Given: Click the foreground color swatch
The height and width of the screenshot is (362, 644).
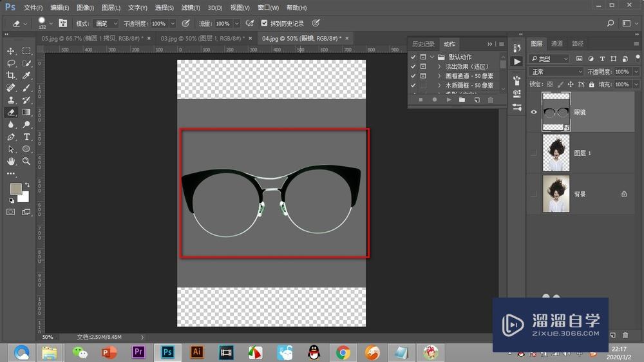Looking at the screenshot, I should pyautogui.click(x=16, y=189).
